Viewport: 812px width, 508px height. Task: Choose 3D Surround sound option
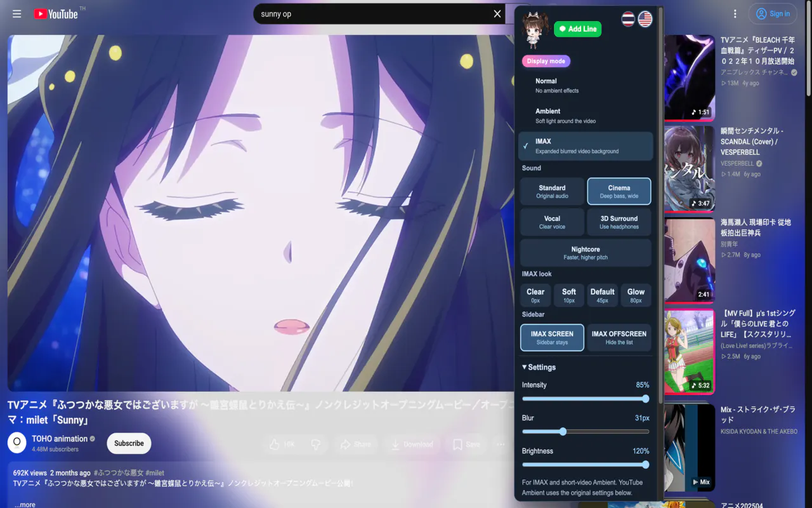pos(619,222)
